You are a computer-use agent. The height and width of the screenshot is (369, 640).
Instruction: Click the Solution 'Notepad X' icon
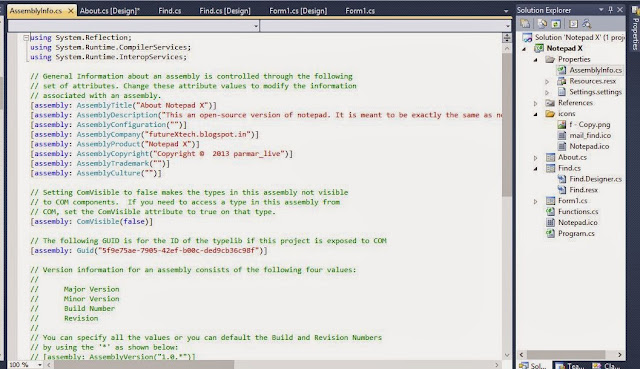point(527,38)
